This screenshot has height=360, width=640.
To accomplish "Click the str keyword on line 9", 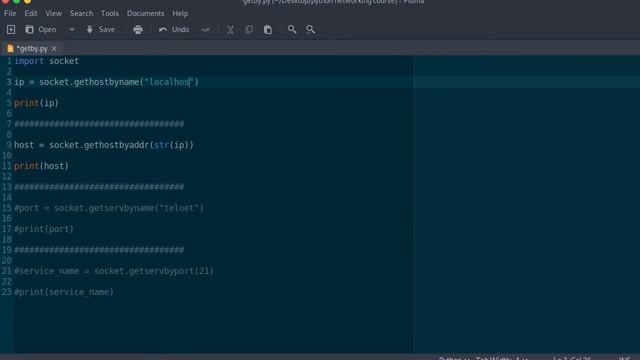I will [x=162, y=145].
